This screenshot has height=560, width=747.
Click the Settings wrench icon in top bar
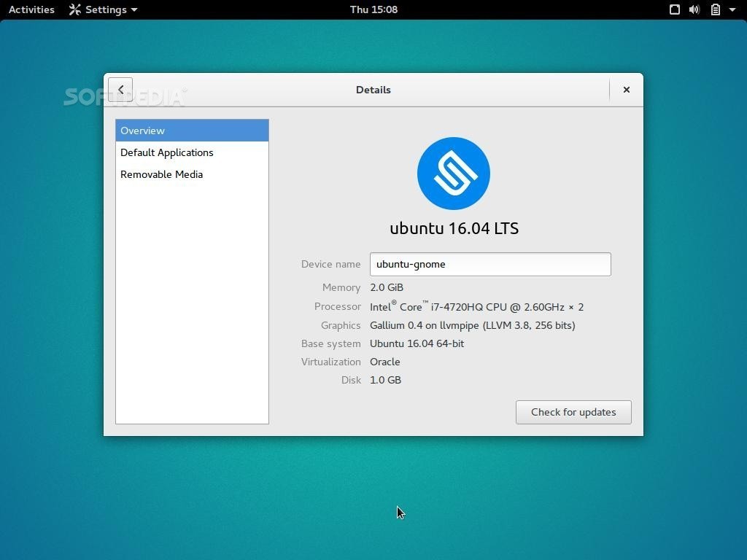(x=74, y=9)
